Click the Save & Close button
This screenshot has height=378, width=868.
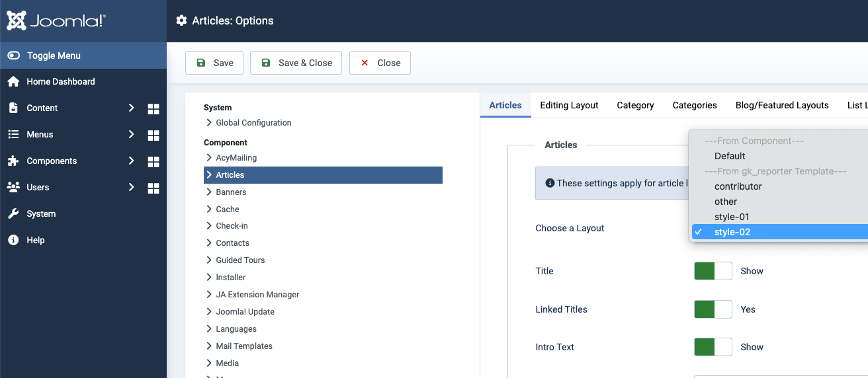point(296,63)
